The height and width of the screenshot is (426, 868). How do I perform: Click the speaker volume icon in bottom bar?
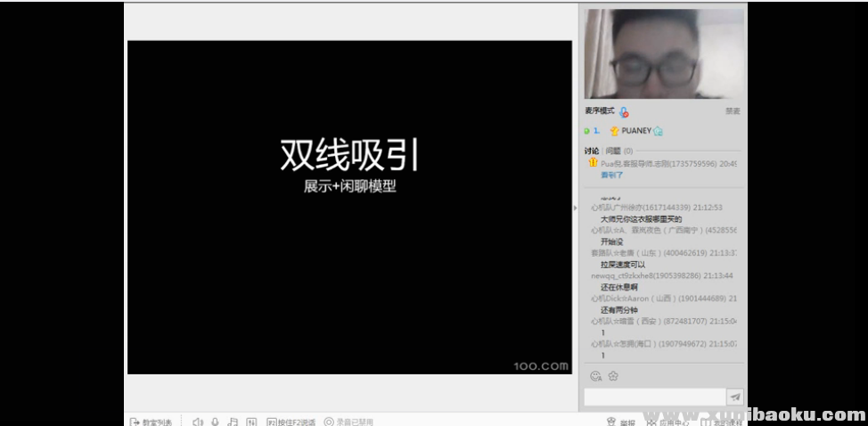(x=198, y=422)
